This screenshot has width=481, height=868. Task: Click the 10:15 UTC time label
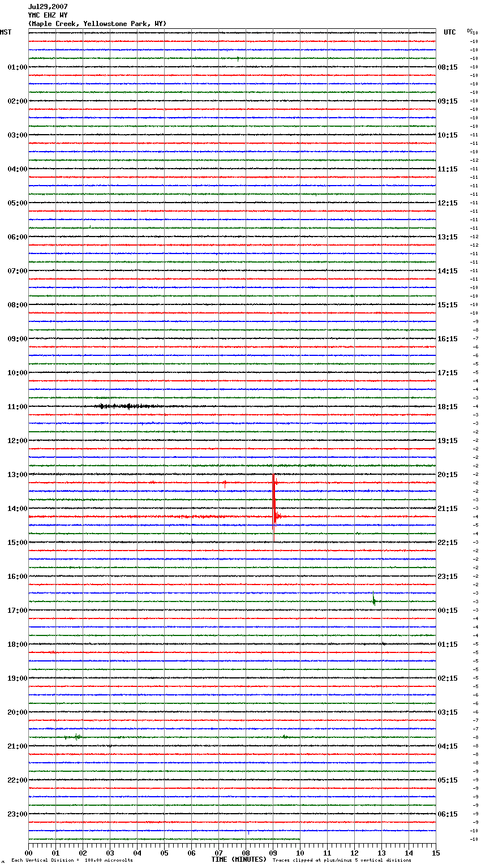tap(448, 135)
